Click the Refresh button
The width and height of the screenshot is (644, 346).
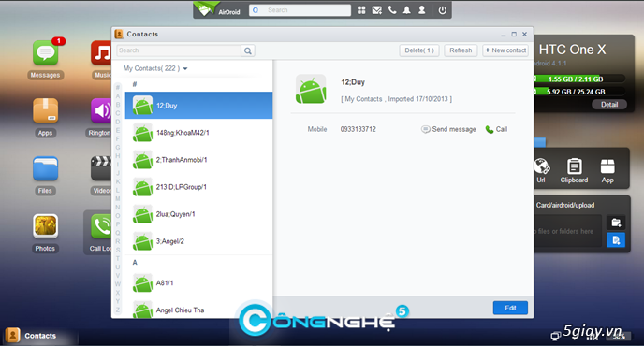(461, 50)
